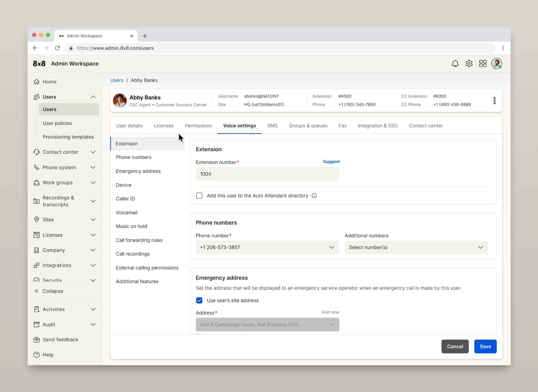Reload the page with browser refresh icon
The image size is (538, 392).
point(57,48)
